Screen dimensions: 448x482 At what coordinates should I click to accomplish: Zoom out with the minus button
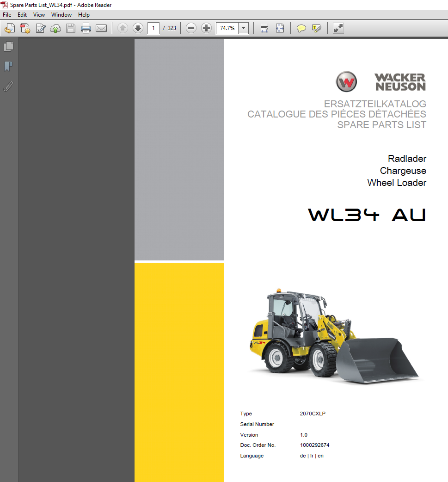coord(191,28)
